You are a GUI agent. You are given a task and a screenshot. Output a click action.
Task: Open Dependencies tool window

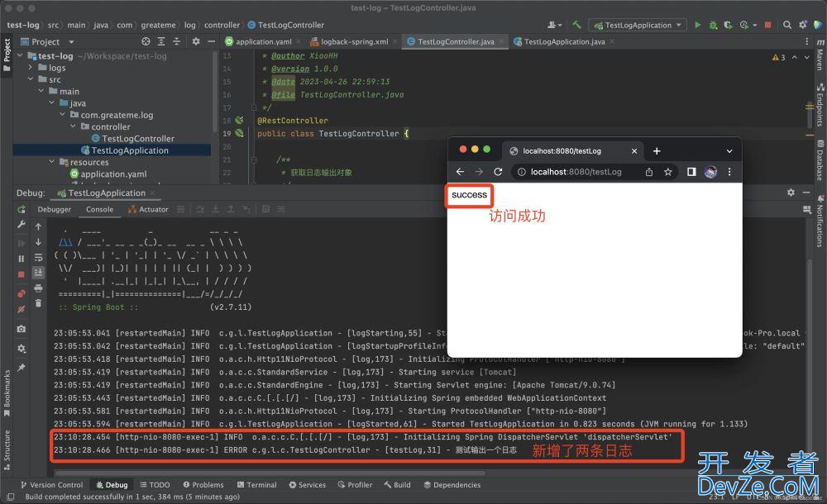pos(452,485)
